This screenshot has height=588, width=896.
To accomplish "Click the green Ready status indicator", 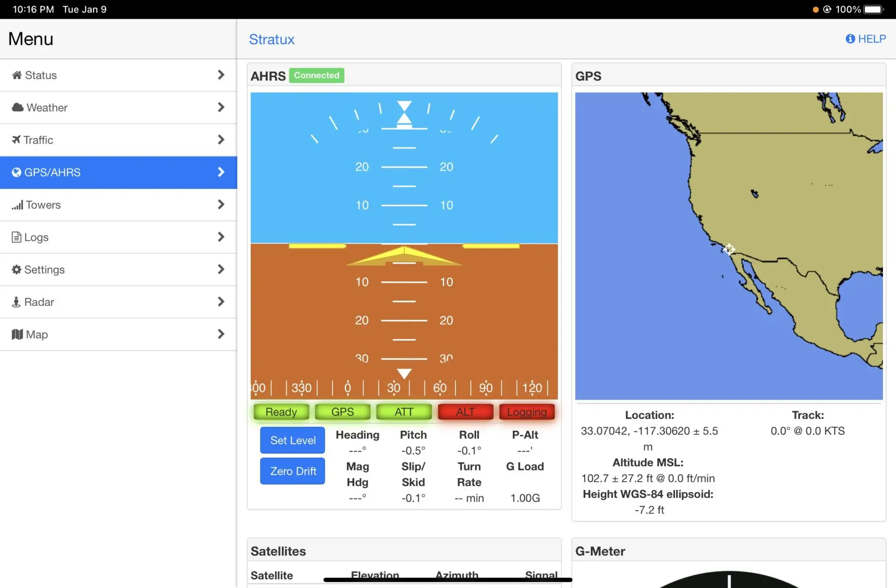I will pyautogui.click(x=281, y=412).
